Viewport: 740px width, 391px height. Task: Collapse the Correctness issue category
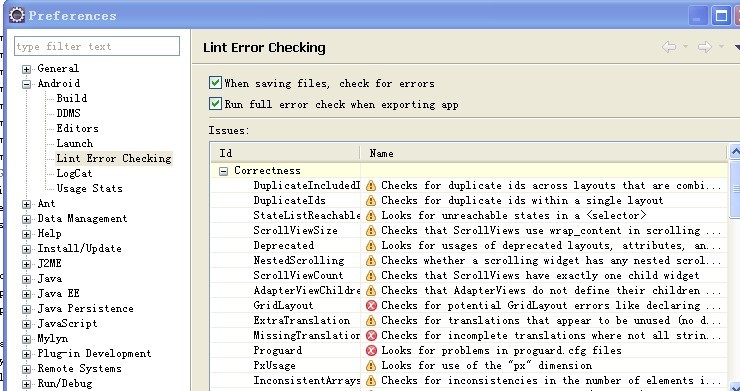click(224, 171)
